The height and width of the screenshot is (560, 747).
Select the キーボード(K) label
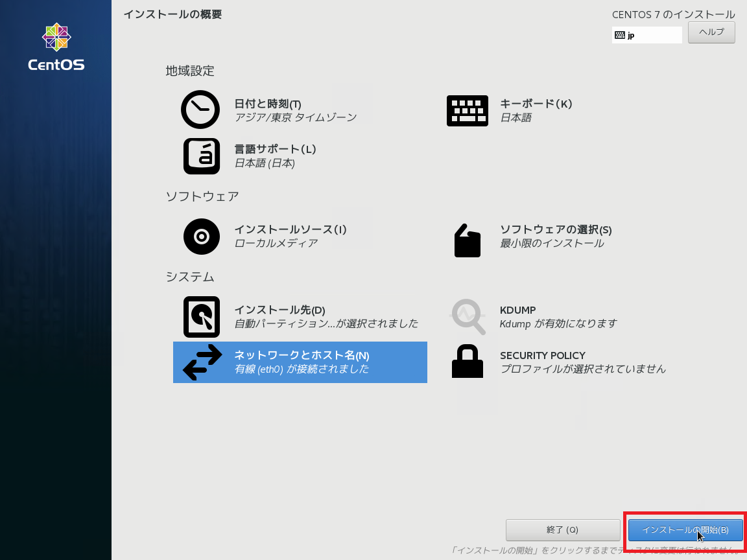[x=536, y=104]
